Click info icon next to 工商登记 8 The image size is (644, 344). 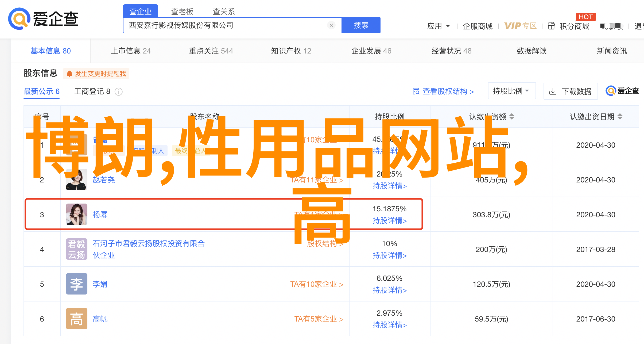coord(118,92)
